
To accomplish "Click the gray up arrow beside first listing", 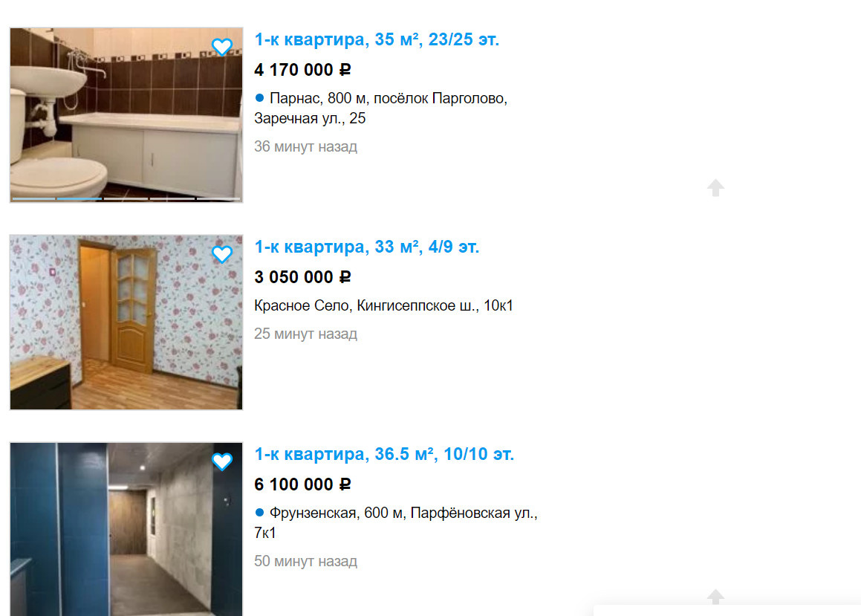I will [x=715, y=188].
